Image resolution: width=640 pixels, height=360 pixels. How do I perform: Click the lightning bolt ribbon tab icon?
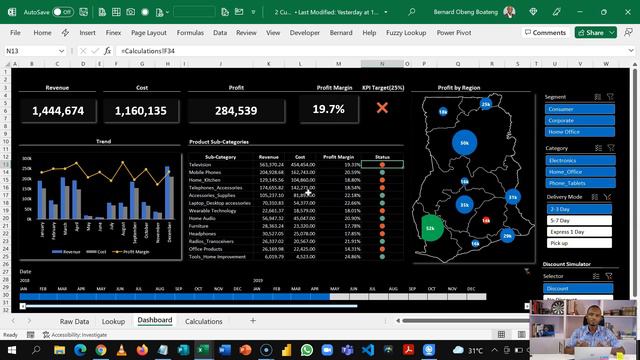(x=65, y=33)
